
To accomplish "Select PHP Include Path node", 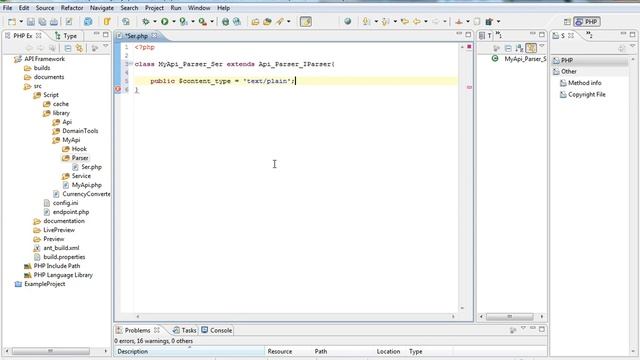I will coord(52,266).
